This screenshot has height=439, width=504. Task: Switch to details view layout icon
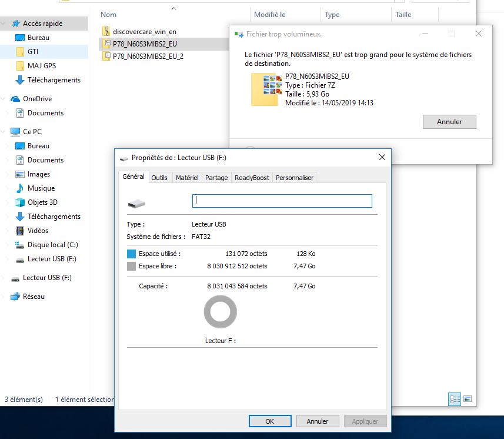455,399
